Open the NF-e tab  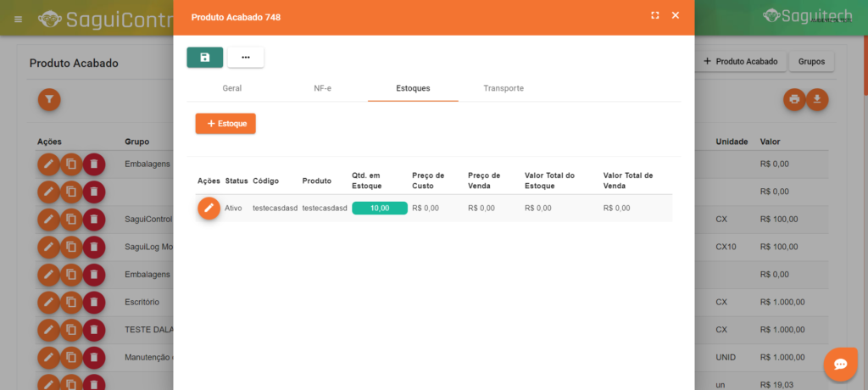pos(322,88)
